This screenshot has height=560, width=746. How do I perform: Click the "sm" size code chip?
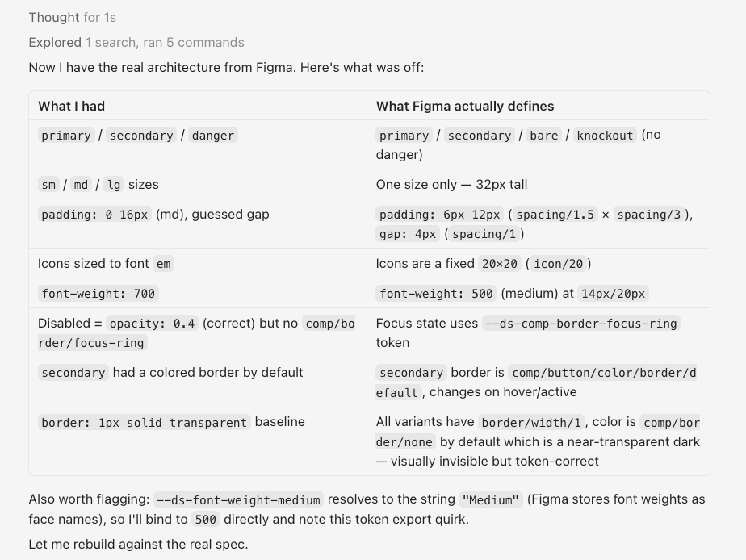tap(48, 185)
